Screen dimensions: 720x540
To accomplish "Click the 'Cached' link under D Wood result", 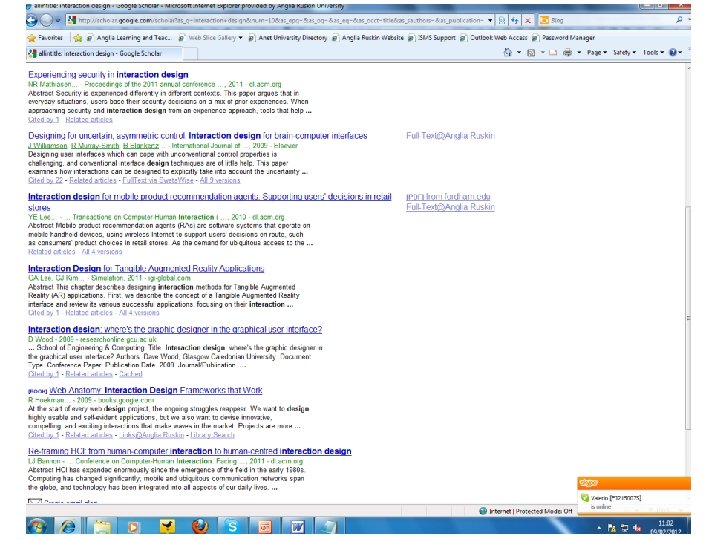I will point(131,374).
